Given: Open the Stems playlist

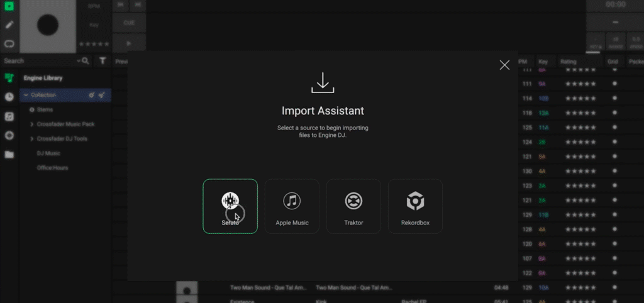Looking at the screenshot, I should click(45, 109).
